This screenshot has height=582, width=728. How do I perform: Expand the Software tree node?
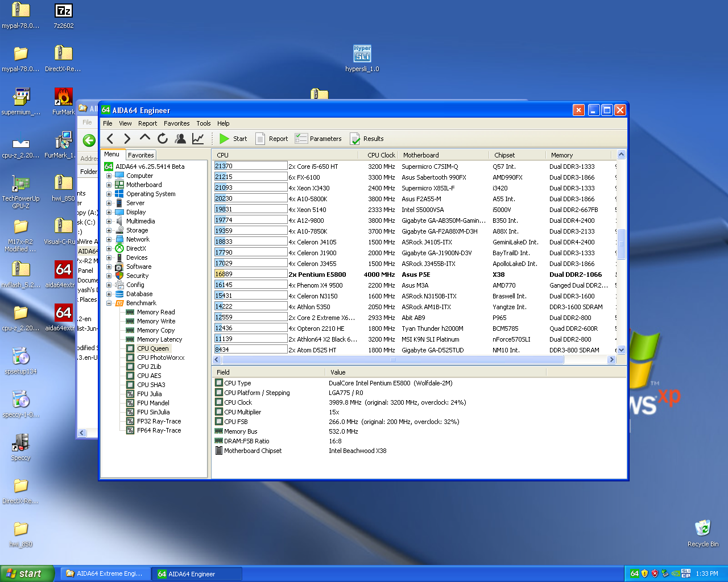point(109,267)
